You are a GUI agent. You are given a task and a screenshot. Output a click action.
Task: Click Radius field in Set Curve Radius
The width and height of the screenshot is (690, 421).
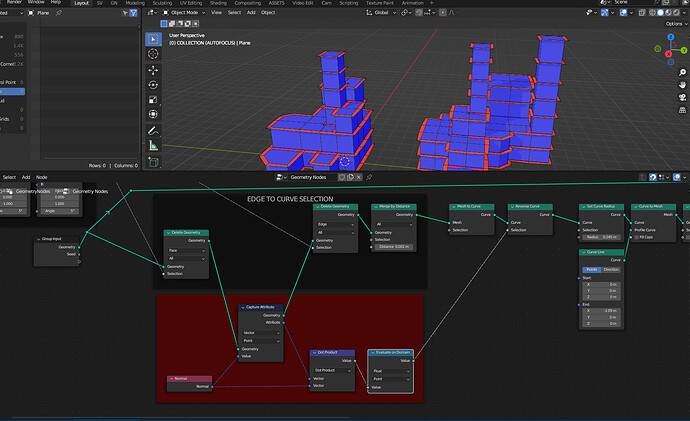click(x=602, y=237)
